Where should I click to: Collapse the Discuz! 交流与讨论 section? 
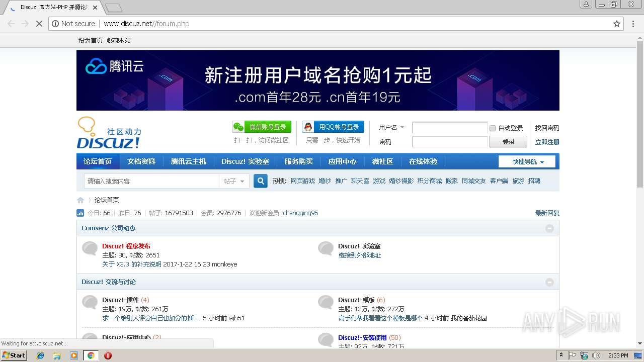point(549,282)
